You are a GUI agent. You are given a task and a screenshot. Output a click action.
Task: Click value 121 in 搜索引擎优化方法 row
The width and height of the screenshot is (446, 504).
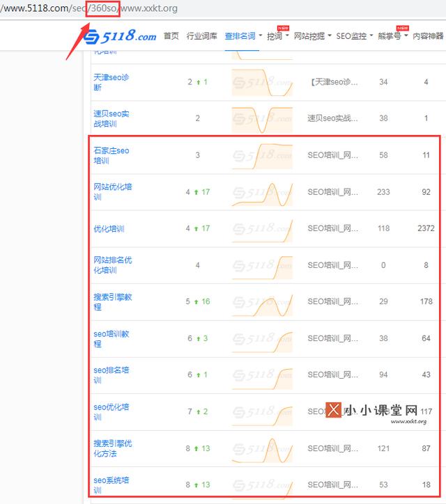pos(383,448)
